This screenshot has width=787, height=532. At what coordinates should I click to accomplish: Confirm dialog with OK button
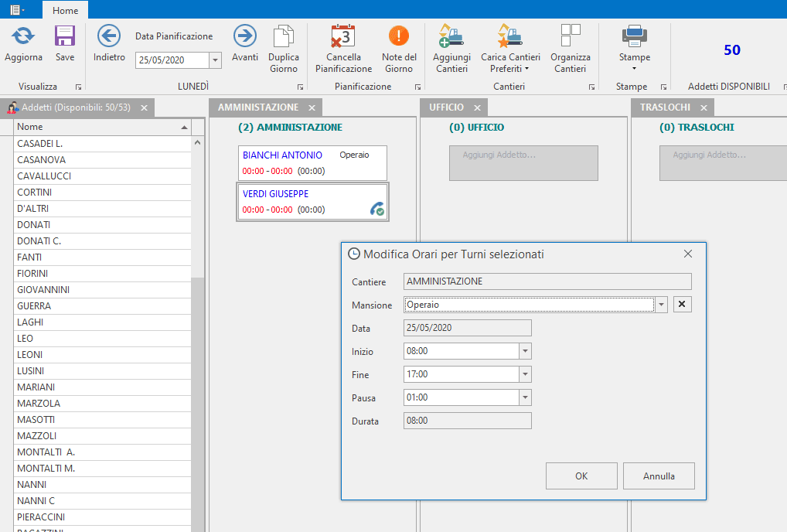pyautogui.click(x=581, y=476)
